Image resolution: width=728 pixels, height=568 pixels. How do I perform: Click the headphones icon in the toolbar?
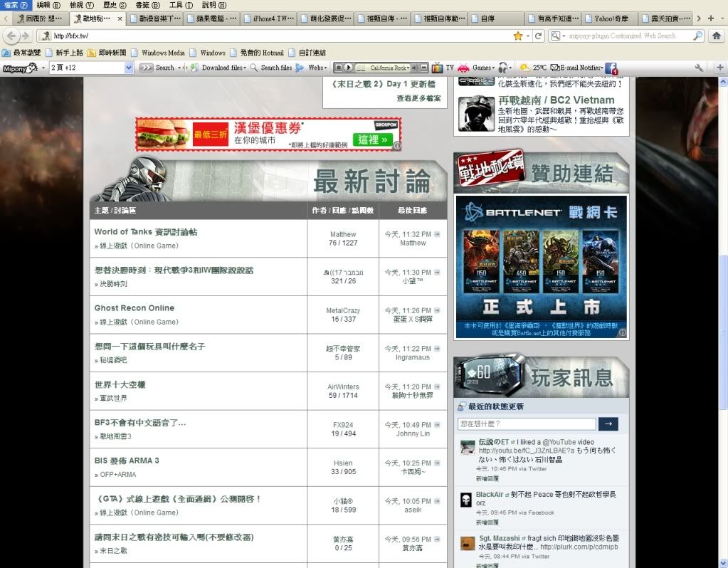click(504, 68)
